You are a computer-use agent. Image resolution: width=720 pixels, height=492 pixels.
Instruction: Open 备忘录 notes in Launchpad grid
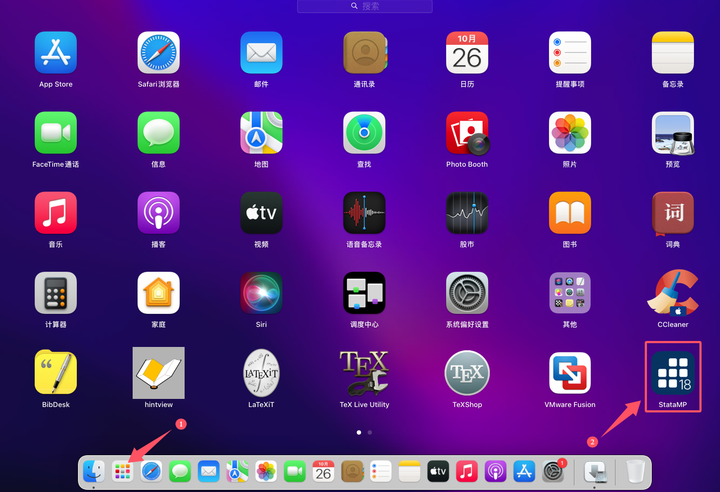pos(673,52)
